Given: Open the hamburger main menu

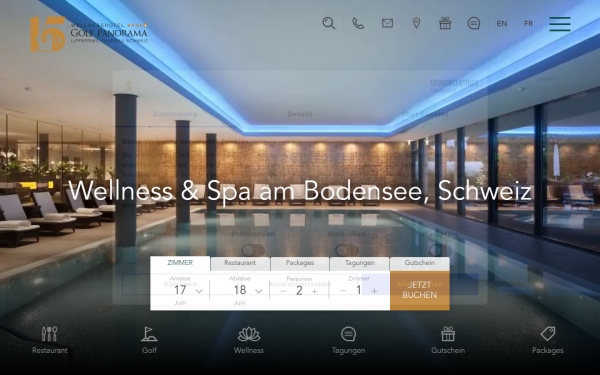Looking at the screenshot, I should [x=560, y=24].
